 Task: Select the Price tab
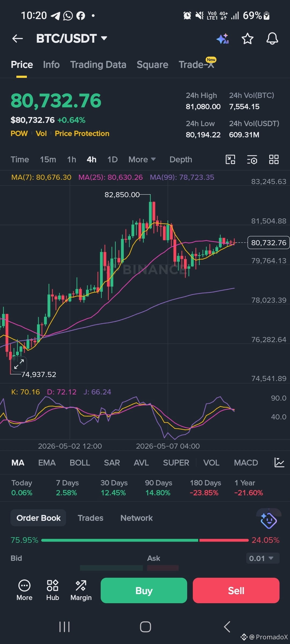22,65
